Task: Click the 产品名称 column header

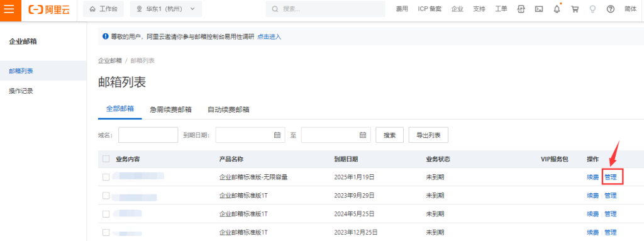Action: (x=231, y=159)
